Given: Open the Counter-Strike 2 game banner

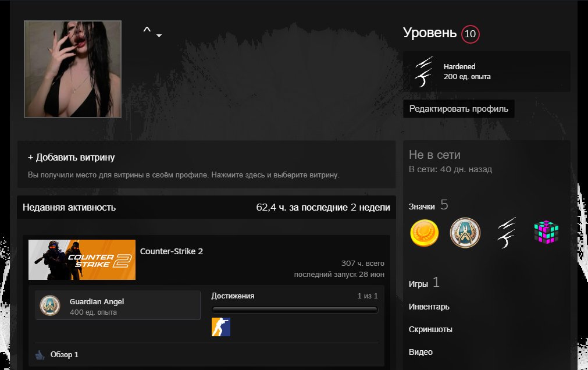Looking at the screenshot, I should pos(82,259).
